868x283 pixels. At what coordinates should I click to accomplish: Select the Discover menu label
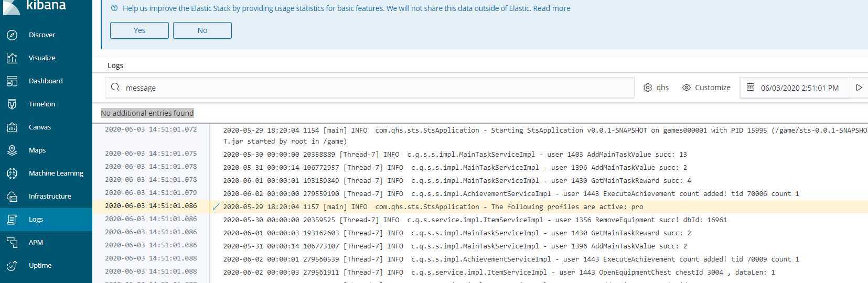pyautogui.click(x=42, y=35)
